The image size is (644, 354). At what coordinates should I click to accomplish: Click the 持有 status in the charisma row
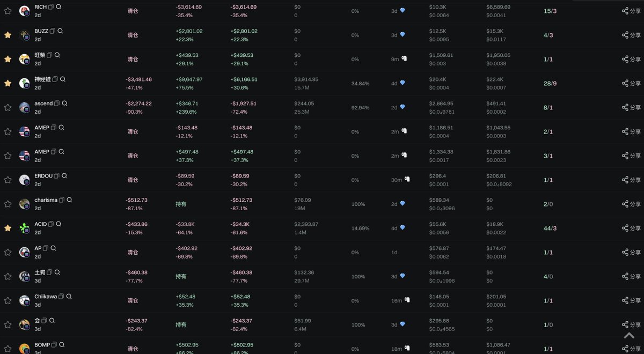(181, 204)
